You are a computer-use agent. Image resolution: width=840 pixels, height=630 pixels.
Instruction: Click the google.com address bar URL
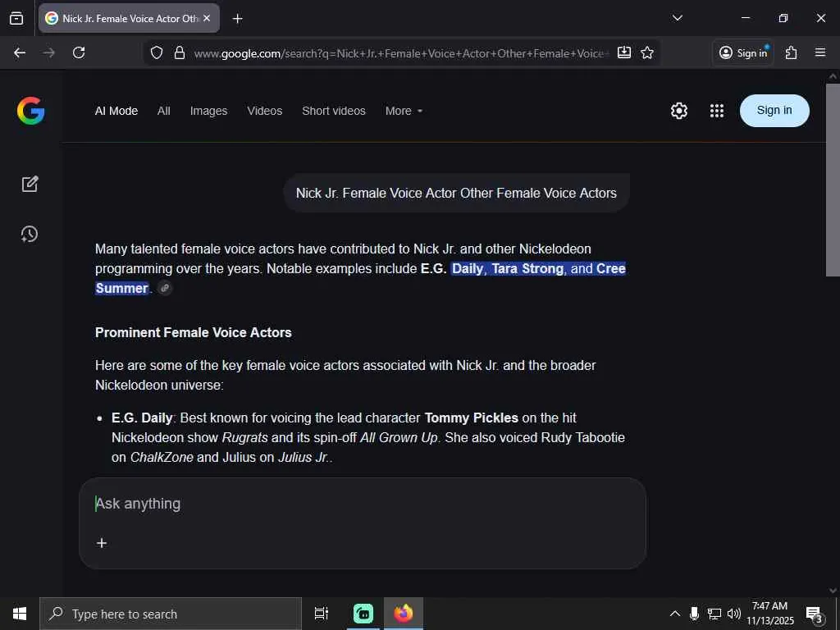[399, 53]
